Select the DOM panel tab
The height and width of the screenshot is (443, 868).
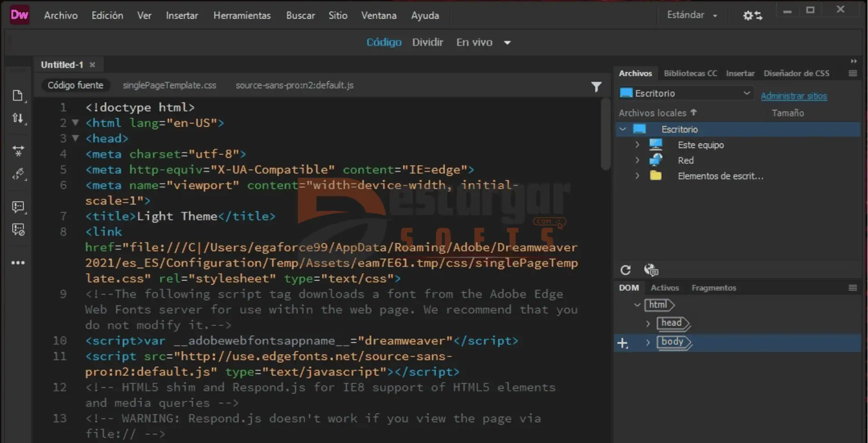(x=629, y=288)
